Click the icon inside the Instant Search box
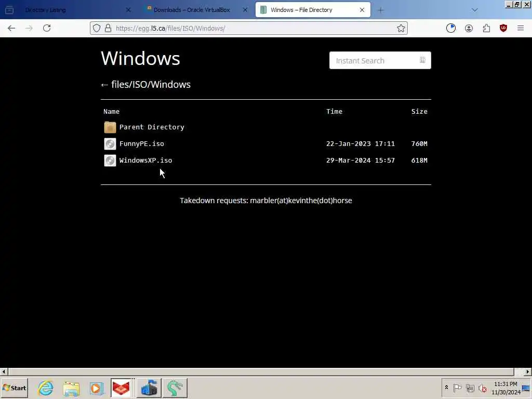This screenshot has height=399, width=532. click(422, 60)
